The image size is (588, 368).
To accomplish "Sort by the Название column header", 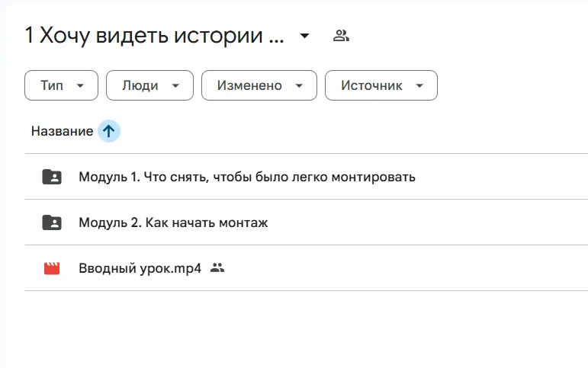I will (x=62, y=131).
